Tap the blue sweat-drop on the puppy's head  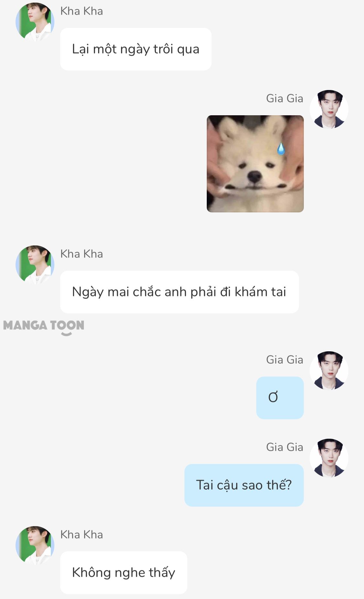coord(281,149)
